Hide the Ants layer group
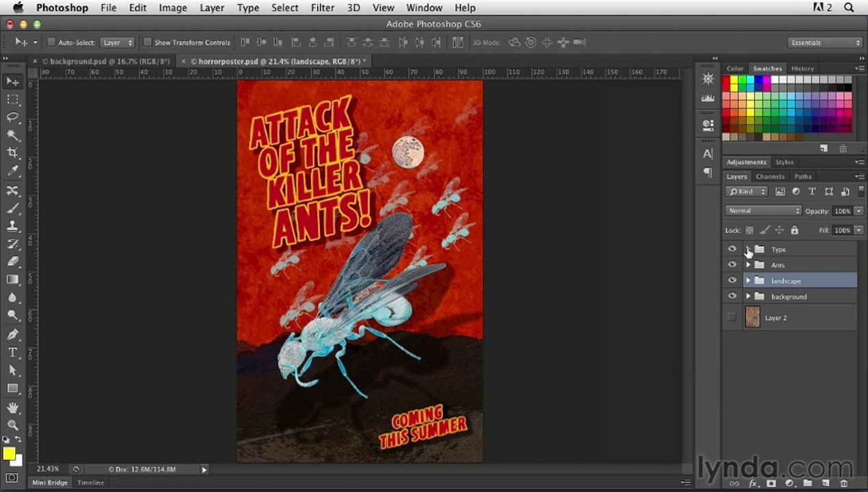This screenshot has height=492, width=868. pos(732,264)
